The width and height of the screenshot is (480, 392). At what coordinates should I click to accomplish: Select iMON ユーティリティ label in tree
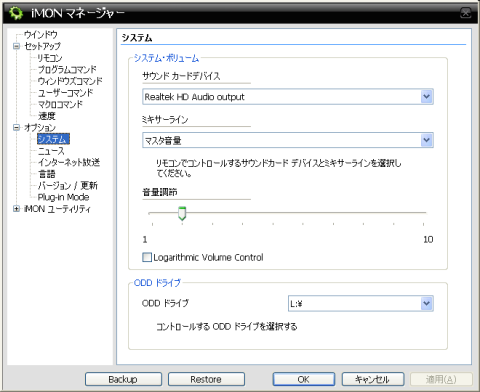[57, 209]
